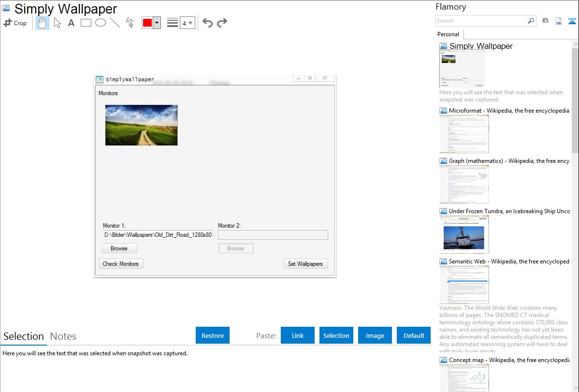Click the snapshot icon beside the Simply Wallpaper heading

(x=6, y=8)
